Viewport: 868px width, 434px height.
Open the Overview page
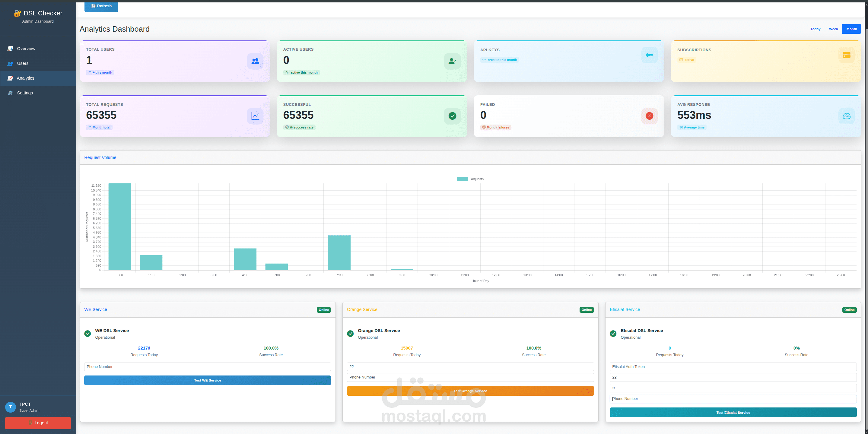(x=38, y=49)
